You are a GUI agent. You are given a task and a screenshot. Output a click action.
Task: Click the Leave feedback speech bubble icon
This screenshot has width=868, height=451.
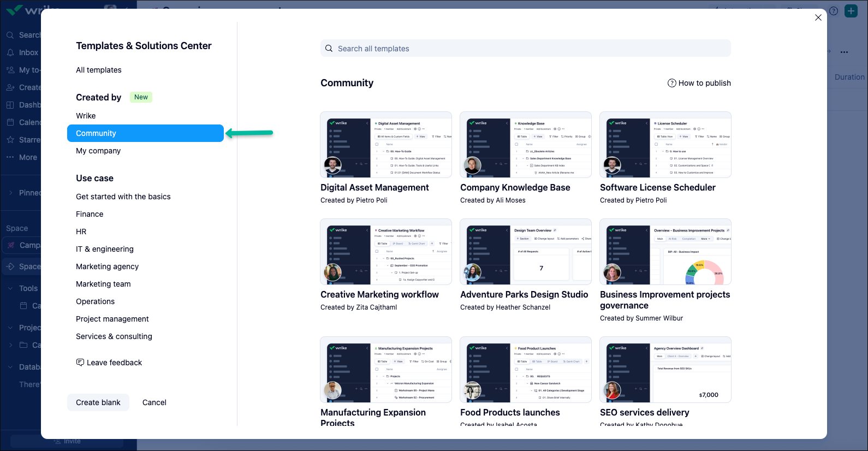pos(80,363)
